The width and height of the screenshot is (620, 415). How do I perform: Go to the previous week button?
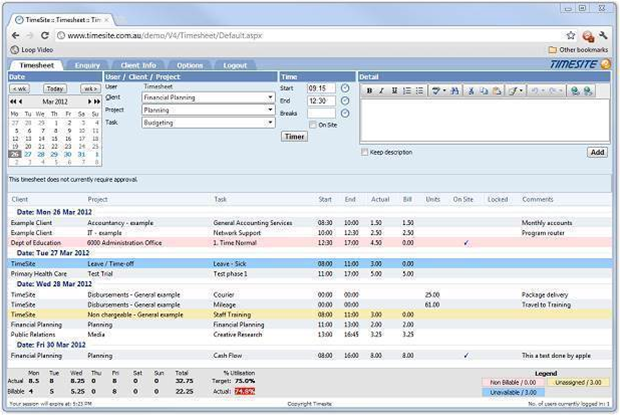(x=19, y=89)
